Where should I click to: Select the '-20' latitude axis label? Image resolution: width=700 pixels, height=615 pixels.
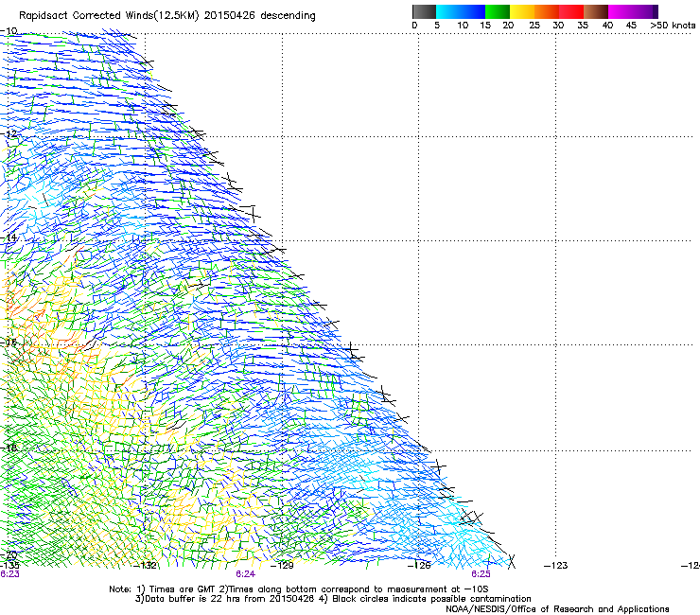9,555
